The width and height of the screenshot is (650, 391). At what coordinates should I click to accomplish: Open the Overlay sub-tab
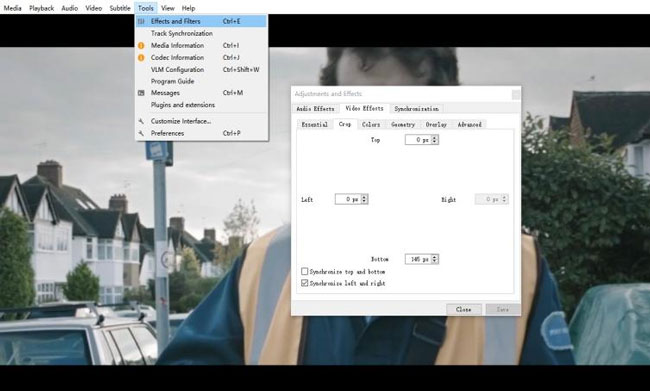[436, 124]
